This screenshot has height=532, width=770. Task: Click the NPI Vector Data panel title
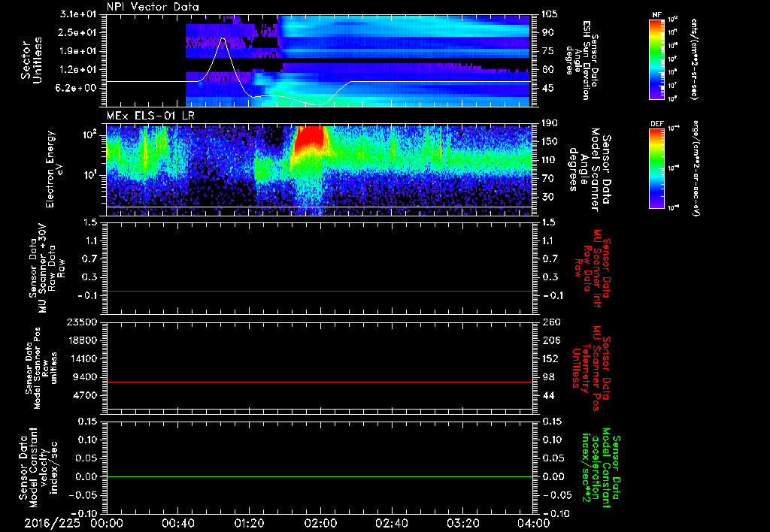pyautogui.click(x=153, y=7)
